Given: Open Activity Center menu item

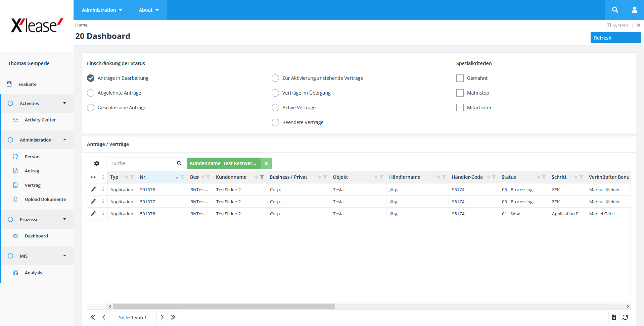Looking at the screenshot, I should click(x=40, y=120).
